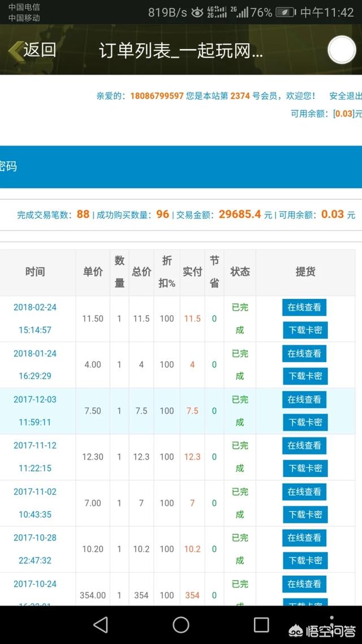The width and height of the screenshot is (362, 644).
Task: Tap the battery icon in status bar
Action: pos(286,12)
